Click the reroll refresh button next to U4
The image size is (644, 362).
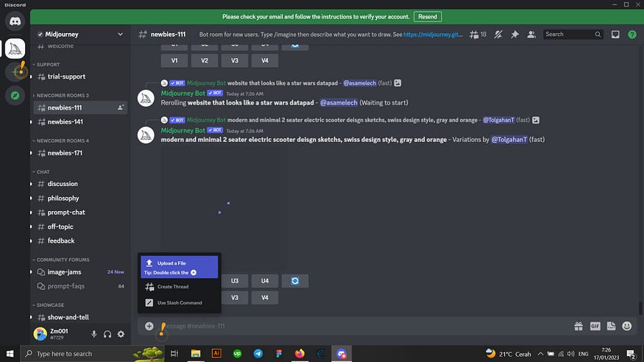pos(295,281)
